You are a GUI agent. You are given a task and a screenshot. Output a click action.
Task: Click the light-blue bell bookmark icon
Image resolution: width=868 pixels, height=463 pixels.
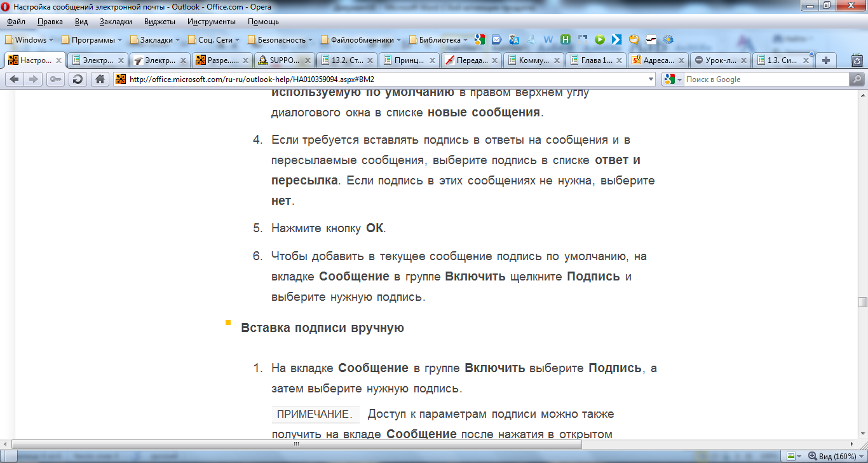click(531, 39)
